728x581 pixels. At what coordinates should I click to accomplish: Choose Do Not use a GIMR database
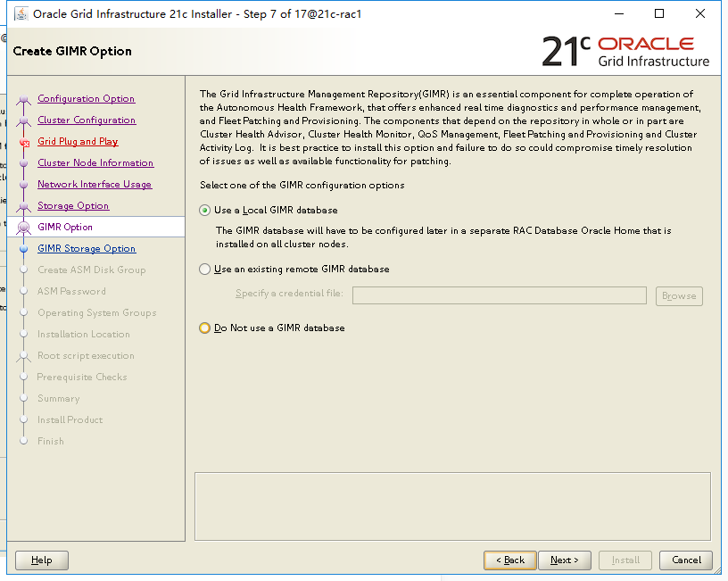[204, 328]
